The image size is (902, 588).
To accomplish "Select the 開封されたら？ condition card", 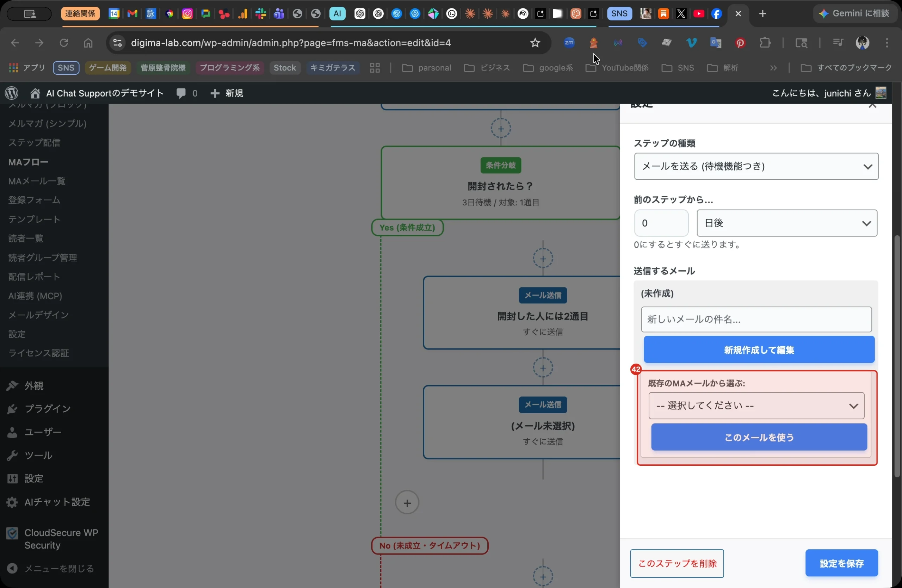I will click(x=500, y=183).
